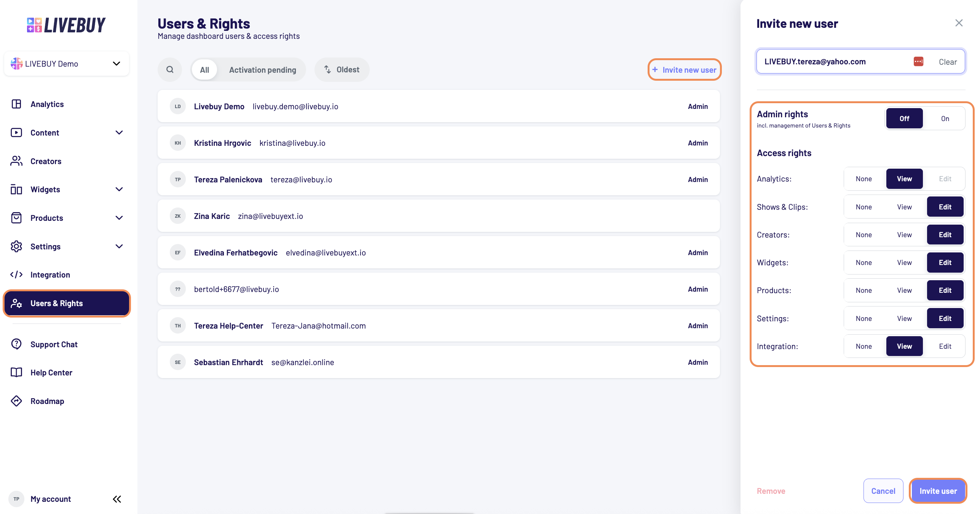This screenshot has width=980, height=514.
Task: Click the sort arrows icon beside Oldest
Action: pyautogui.click(x=327, y=70)
